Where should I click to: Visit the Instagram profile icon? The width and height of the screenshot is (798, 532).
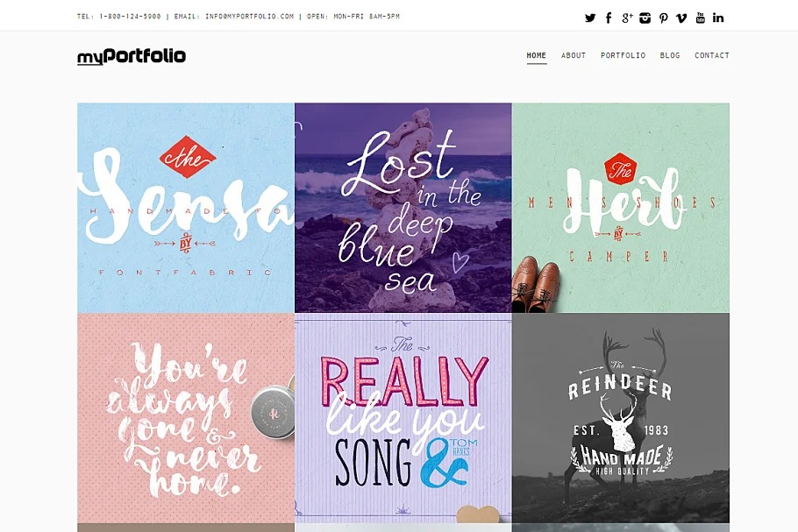(645, 18)
